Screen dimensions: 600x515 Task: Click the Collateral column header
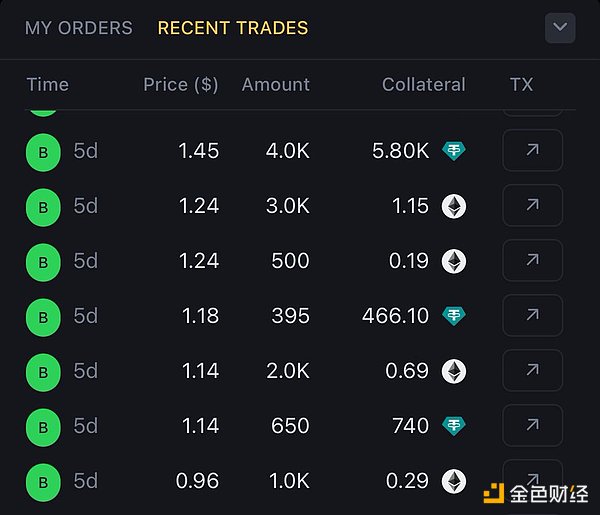[424, 85]
